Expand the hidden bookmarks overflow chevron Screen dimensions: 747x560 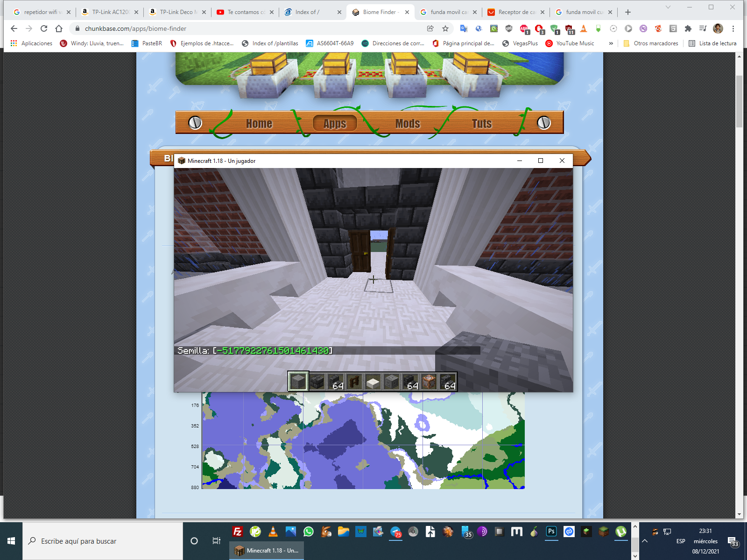tap(611, 43)
